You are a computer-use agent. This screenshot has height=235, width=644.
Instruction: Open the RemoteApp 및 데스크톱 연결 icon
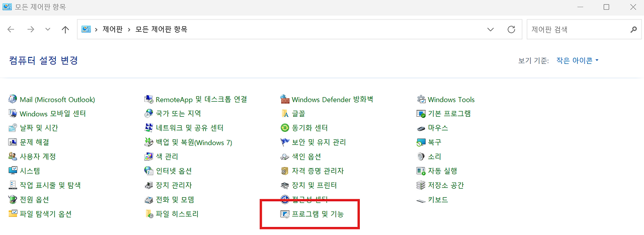(149, 100)
